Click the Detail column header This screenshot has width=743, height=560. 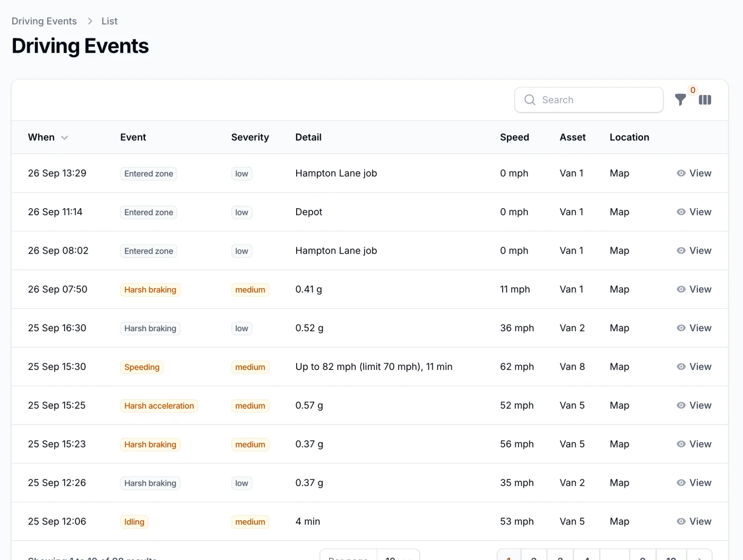point(308,137)
